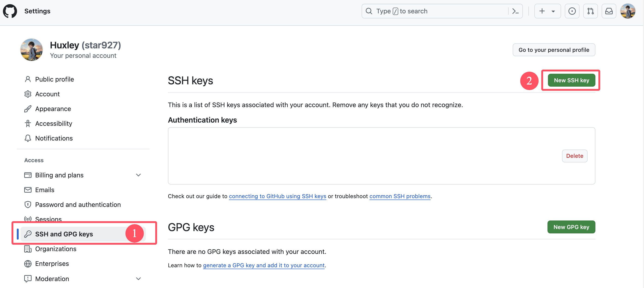Screen dimensions: 644x288
Task: Click the Emails envelope icon
Action: 28,190
